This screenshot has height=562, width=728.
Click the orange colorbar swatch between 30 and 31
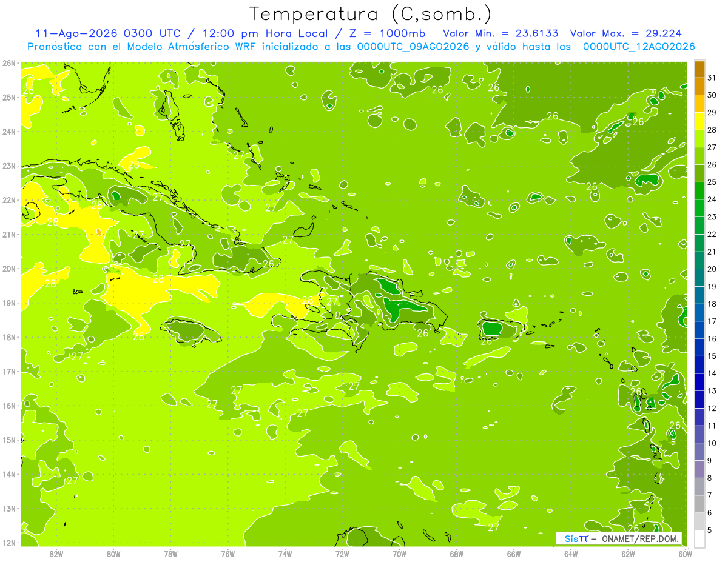coord(699,86)
